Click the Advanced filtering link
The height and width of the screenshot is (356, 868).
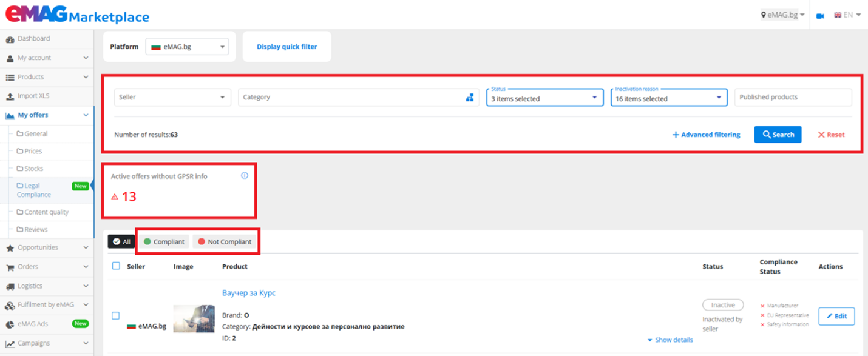[x=706, y=135]
